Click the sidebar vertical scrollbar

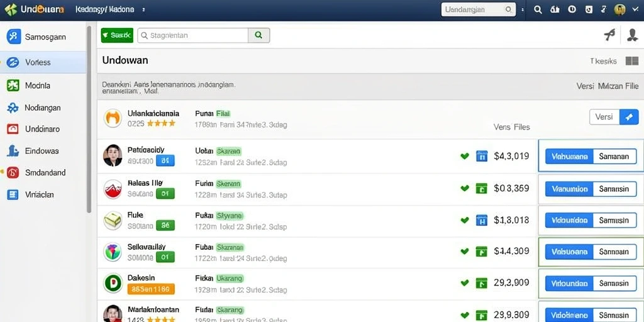[89, 119]
